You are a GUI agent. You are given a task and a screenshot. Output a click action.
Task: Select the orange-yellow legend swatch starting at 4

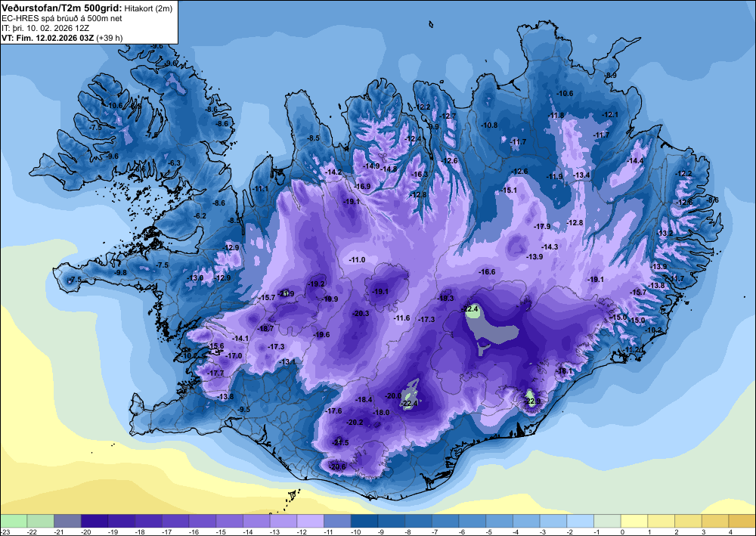[x=742, y=521]
